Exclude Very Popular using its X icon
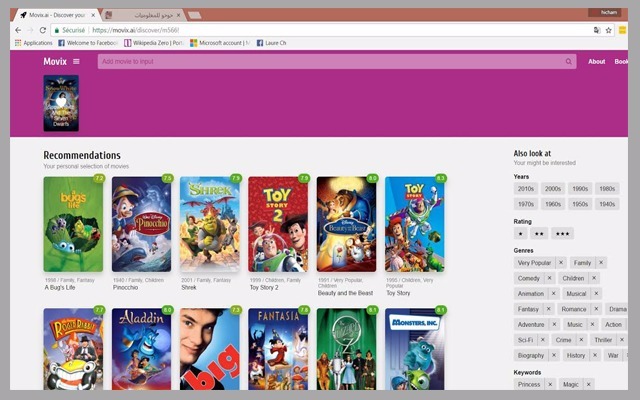640x400 pixels. click(561, 262)
